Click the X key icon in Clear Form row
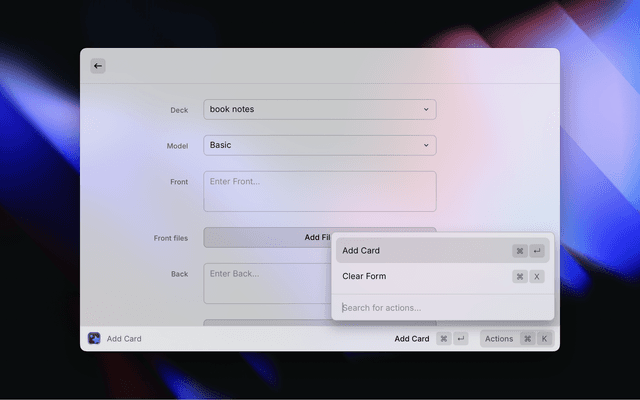 click(x=537, y=276)
